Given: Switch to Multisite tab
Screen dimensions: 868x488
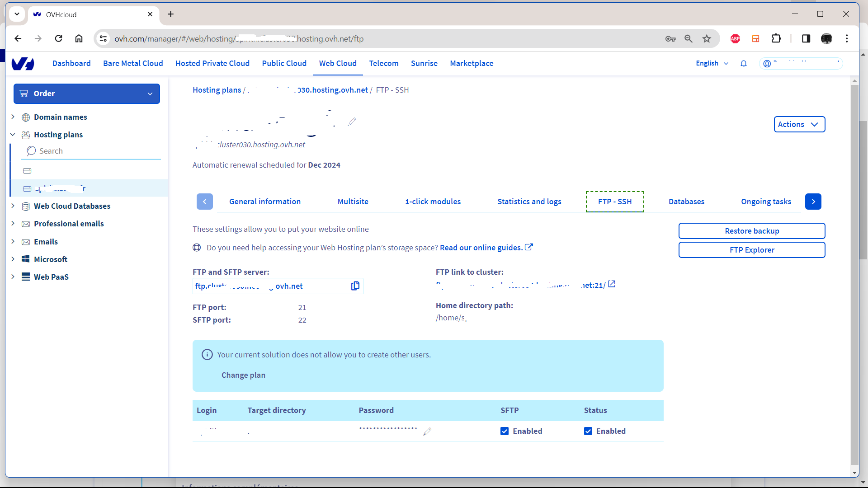Looking at the screenshot, I should click(353, 202).
